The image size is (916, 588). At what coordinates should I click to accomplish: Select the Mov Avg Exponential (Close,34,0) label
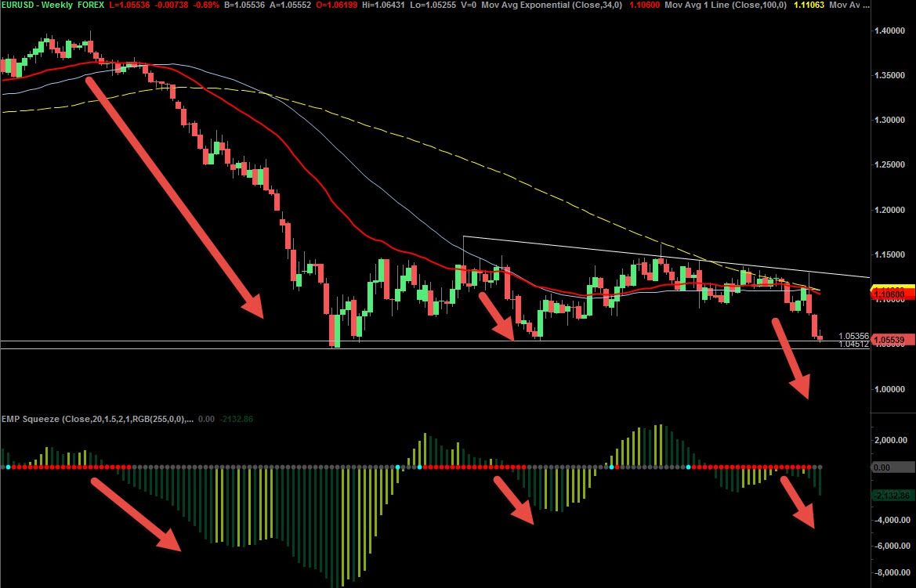click(x=552, y=5)
